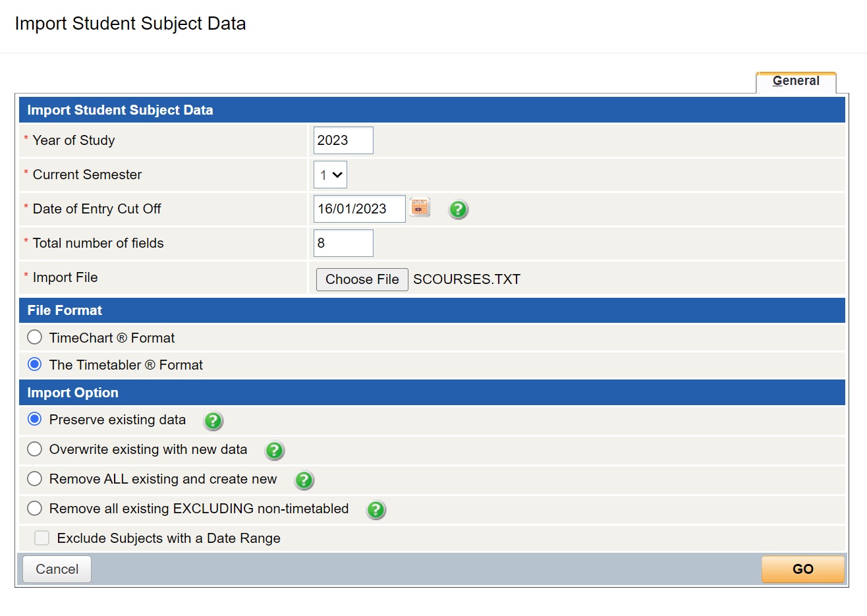The width and height of the screenshot is (867, 616).
Task: Switch to the General tab
Action: [796, 81]
